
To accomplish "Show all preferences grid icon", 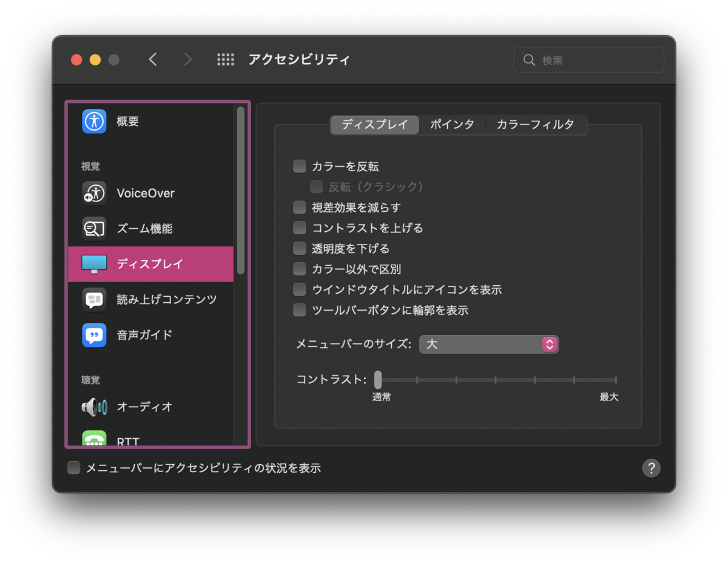I will (226, 59).
